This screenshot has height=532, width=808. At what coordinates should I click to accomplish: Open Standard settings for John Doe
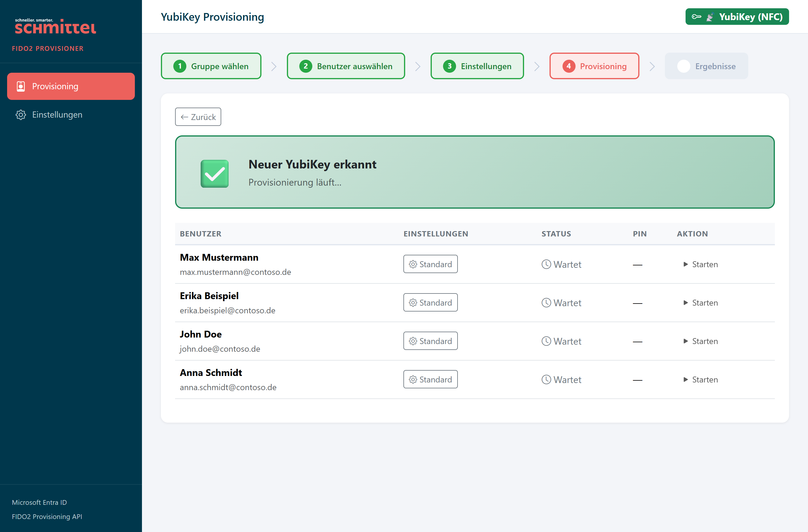pos(430,341)
